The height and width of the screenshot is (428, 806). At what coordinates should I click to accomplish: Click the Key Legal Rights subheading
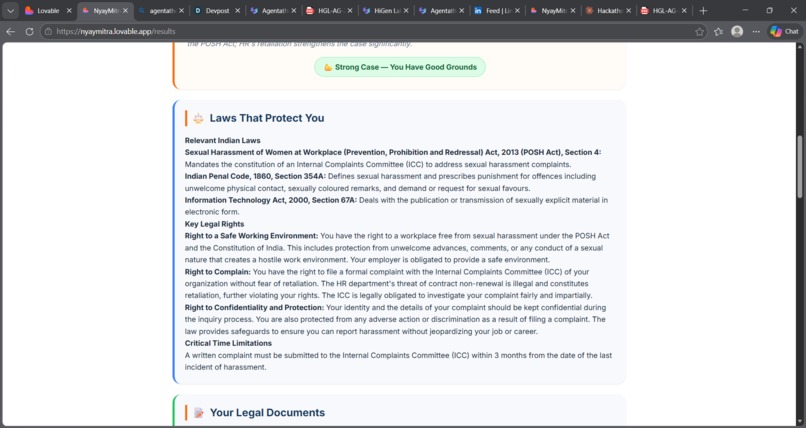coord(214,224)
